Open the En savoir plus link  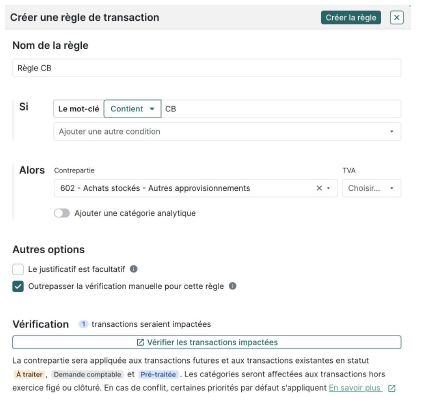(x=355, y=388)
